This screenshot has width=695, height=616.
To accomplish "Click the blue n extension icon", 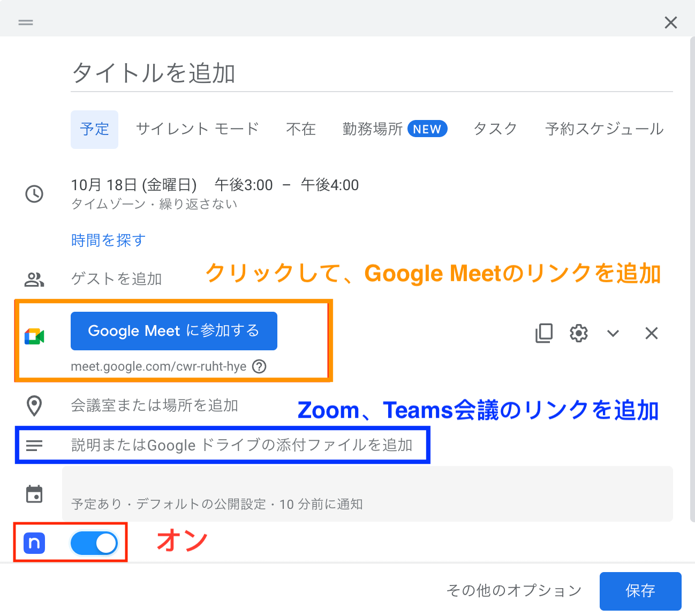I will click(x=34, y=543).
